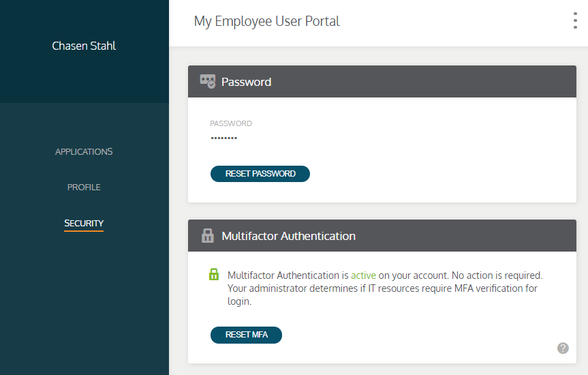This screenshot has height=375, width=588.
Task: Click the Password section heading text
Action: [246, 82]
